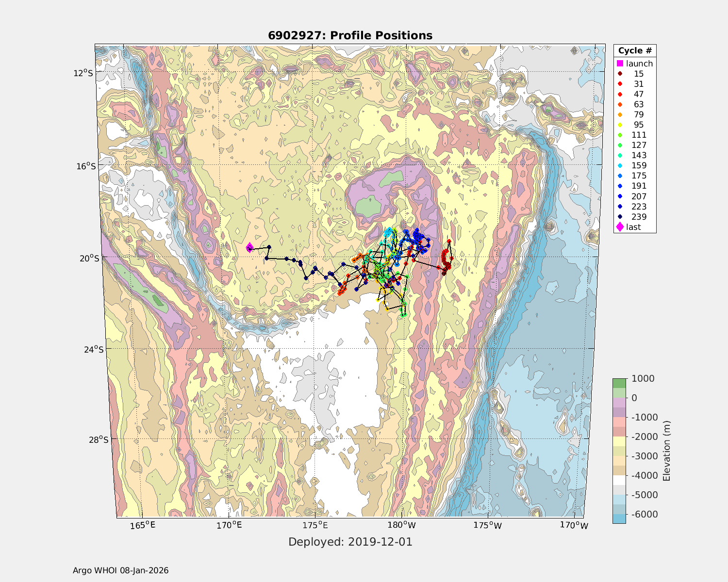Click the magenta launch square in legend

[x=620, y=64]
